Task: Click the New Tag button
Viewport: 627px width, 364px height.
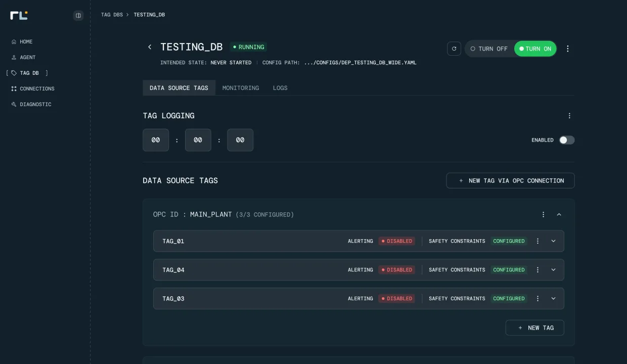Action: (x=534, y=328)
